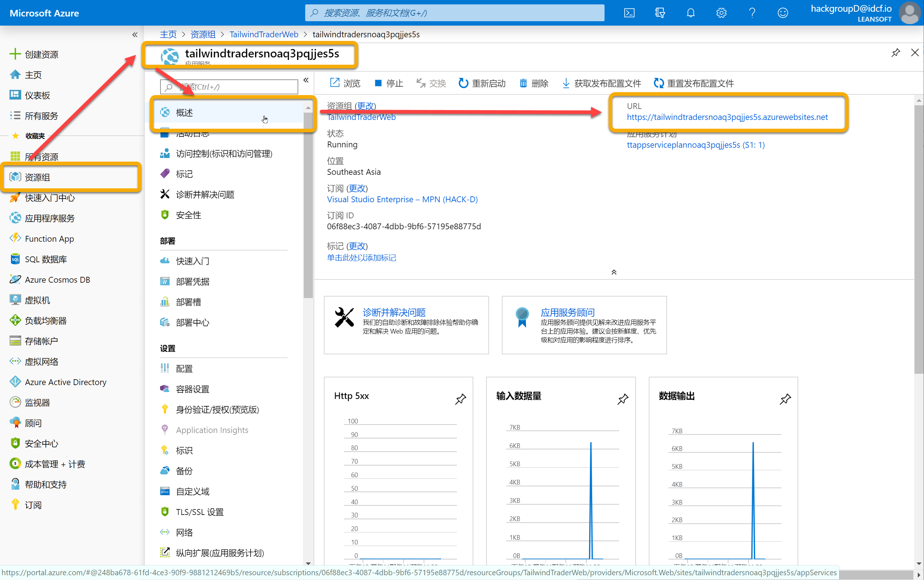Image resolution: width=924 pixels, height=580 pixels.
Task: Pin the 数据输出 chart to dashboard
Action: pyautogui.click(x=785, y=399)
